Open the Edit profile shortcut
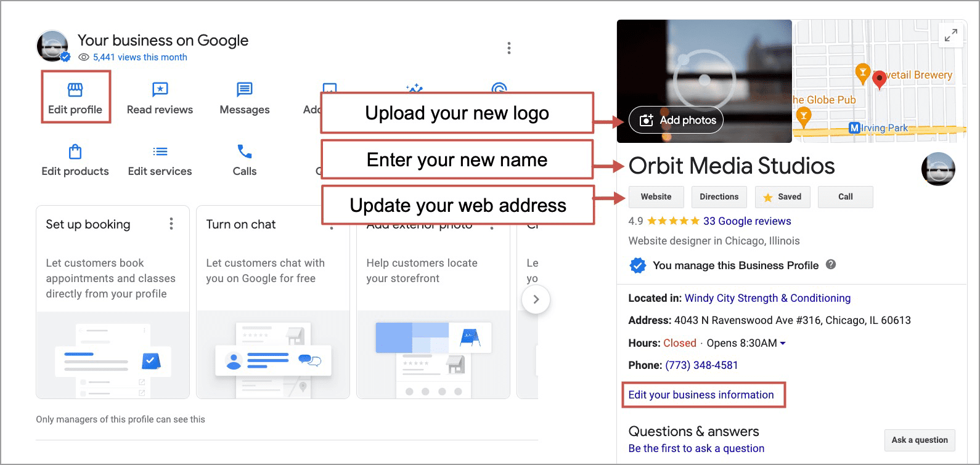This screenshot has width=980, height=465. point(75,98)
